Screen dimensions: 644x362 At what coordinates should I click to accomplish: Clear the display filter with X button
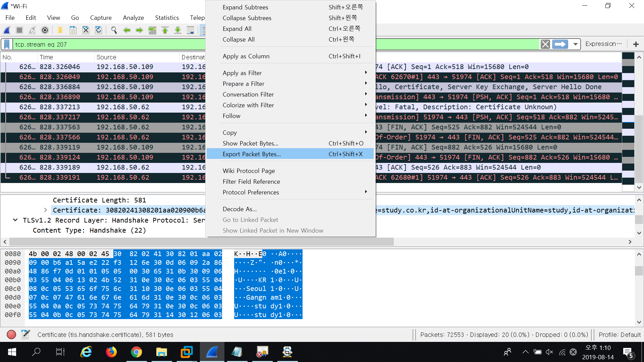coord(545,44)
